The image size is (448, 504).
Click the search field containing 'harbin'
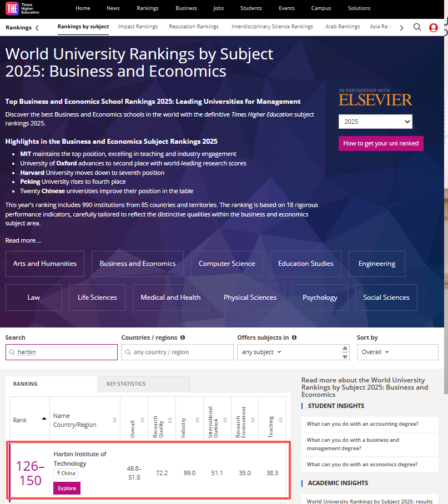[62, 352]
